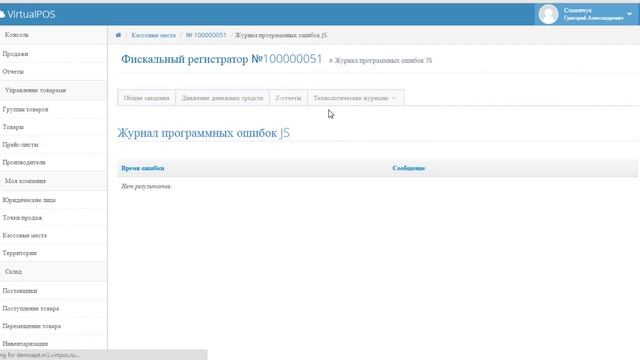Sort table by Сообщение column
The height and width of the screenshot is (360, 640).
click(x=409, y=168)
